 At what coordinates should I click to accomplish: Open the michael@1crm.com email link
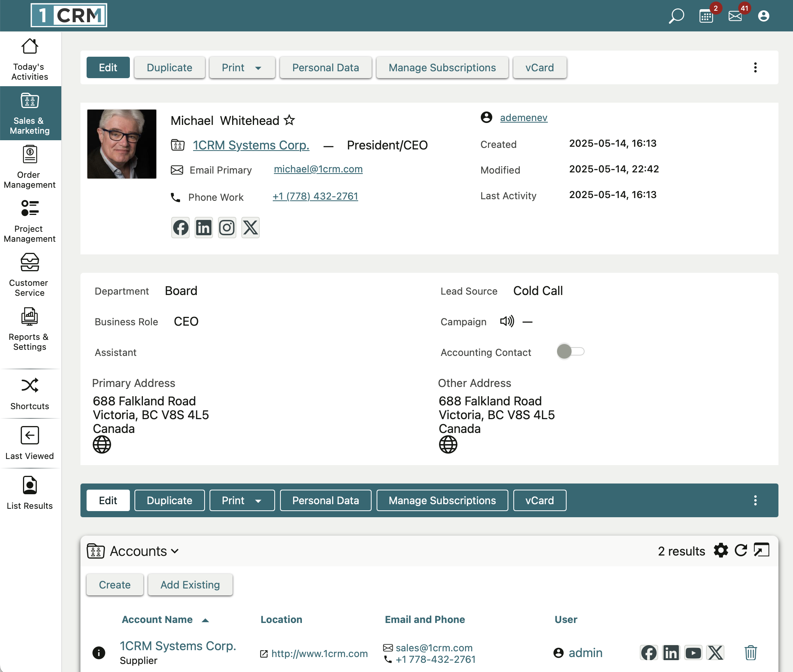click(318, 169)
